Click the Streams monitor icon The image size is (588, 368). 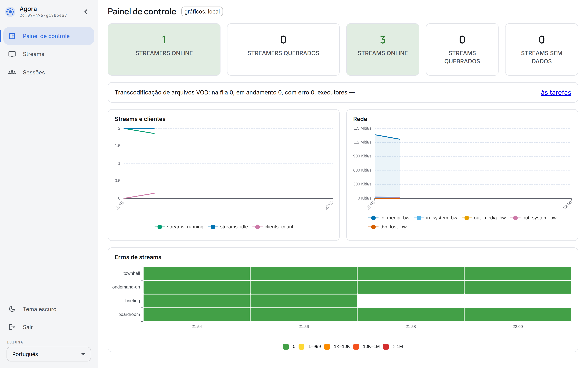(12, 54)
